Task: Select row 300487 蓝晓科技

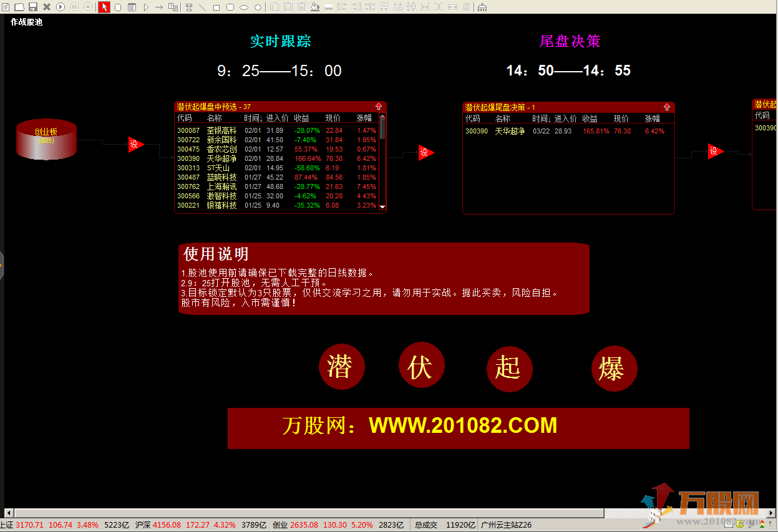Action: pyautogui.click(x=277, y=177)
